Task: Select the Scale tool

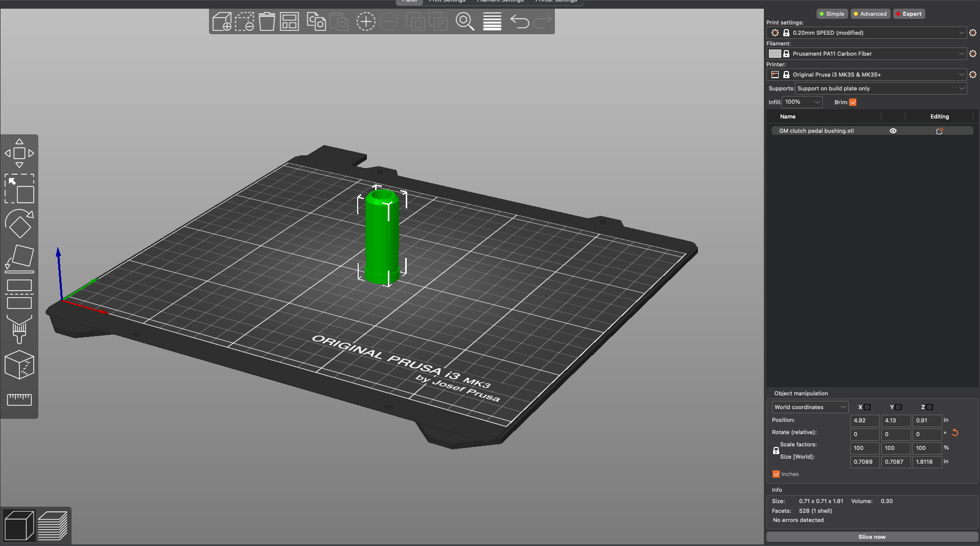Action: tap(19, 188)
